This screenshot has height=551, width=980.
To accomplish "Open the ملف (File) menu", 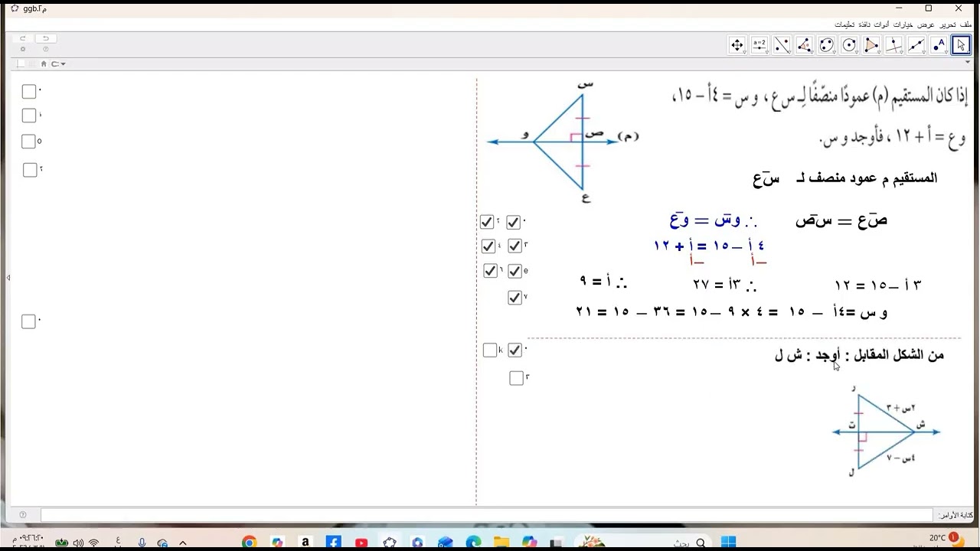I will point(965,24).
